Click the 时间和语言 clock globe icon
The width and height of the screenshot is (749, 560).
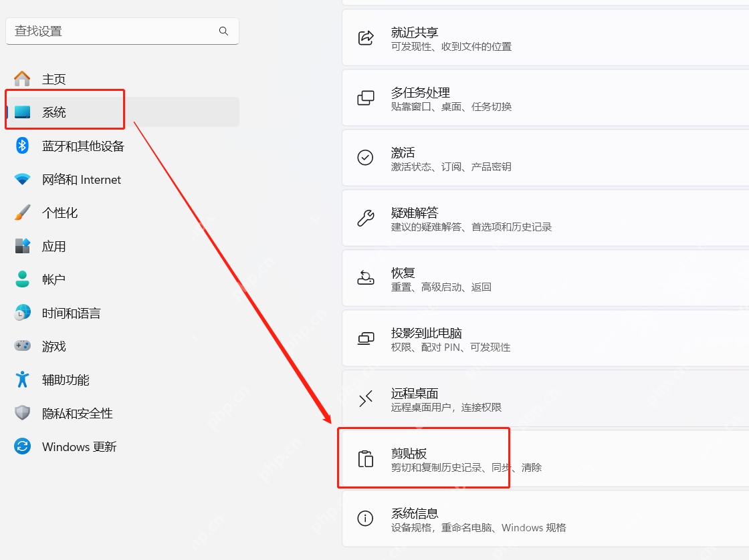(x=22, y=313)
